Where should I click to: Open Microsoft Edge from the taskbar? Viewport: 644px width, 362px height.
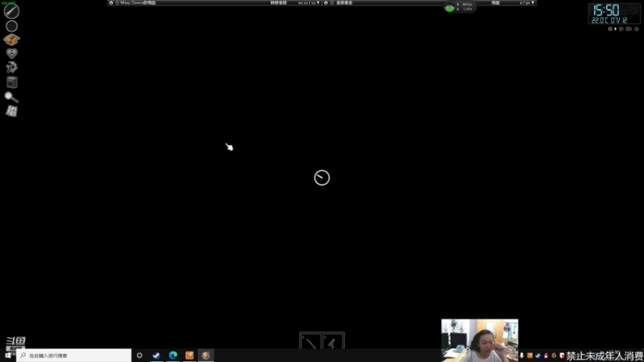click(x=173, y=356)
